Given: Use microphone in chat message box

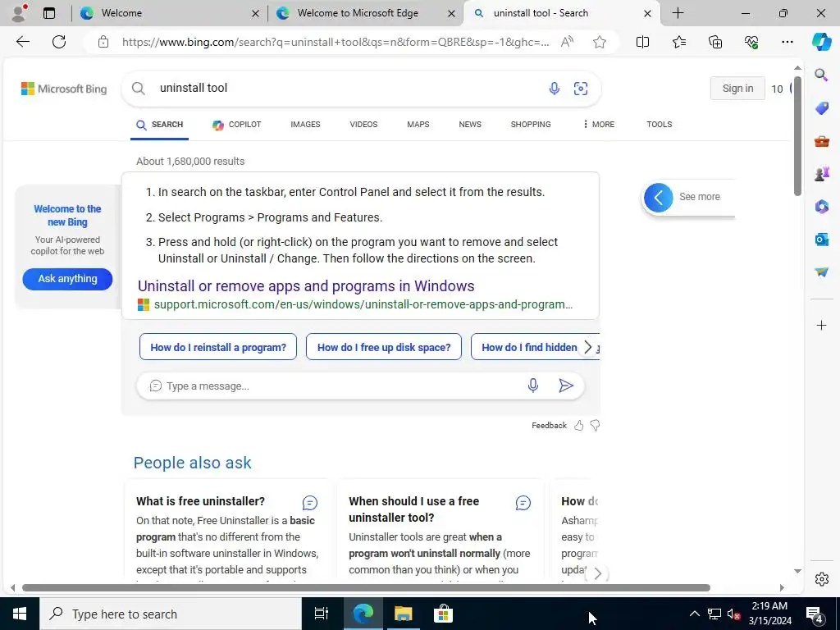Looking at the screenshot, I should pyautogui.click(x=533, y=386).
